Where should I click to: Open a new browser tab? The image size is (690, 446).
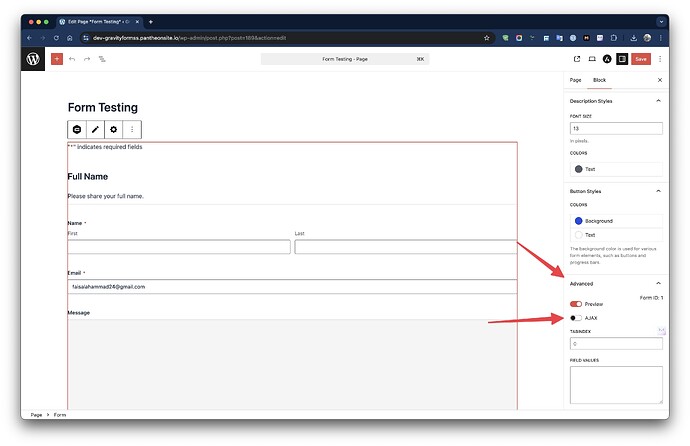click(x=150, y=22)
